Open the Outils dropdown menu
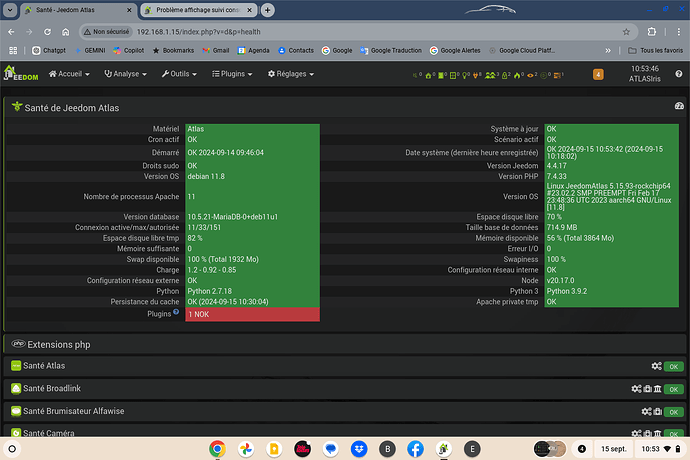This screenshot has height=460, width=690. [x=179, y=74]
